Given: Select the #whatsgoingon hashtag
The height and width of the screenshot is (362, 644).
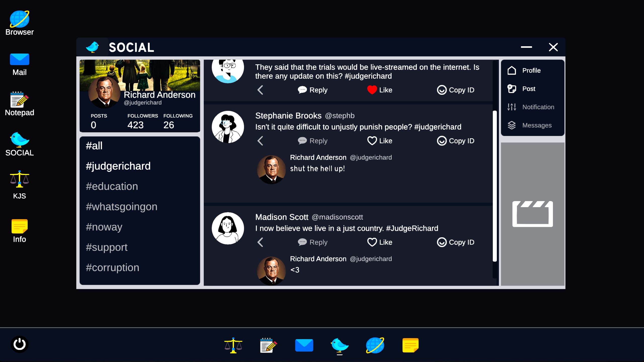Looking at the screenshot, I should coord(122,207).
